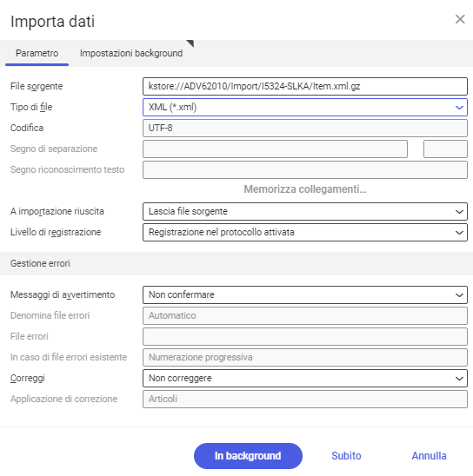473x476 pixels.
Task: Open the Correggi dropdown
Action: pos(305,378)
